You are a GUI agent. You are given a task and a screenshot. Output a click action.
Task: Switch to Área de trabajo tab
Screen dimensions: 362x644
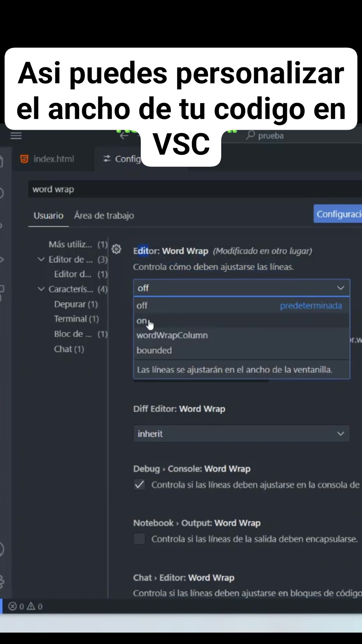pyautogui.click(x=104, y=215)
